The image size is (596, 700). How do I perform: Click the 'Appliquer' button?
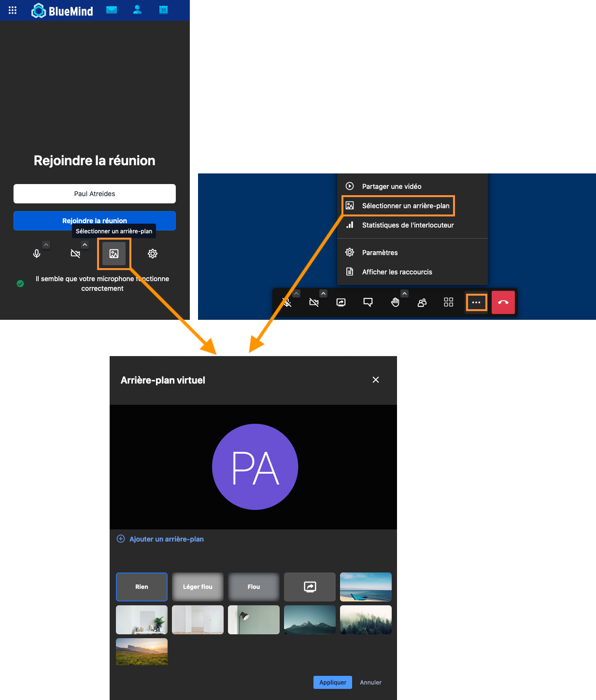click(x=332, y=682)
